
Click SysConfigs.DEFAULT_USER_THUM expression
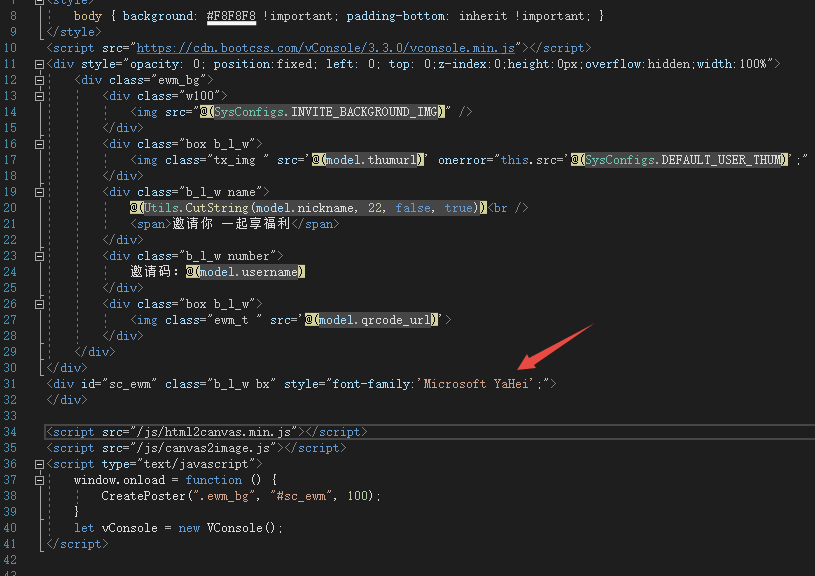click(683, 160)
